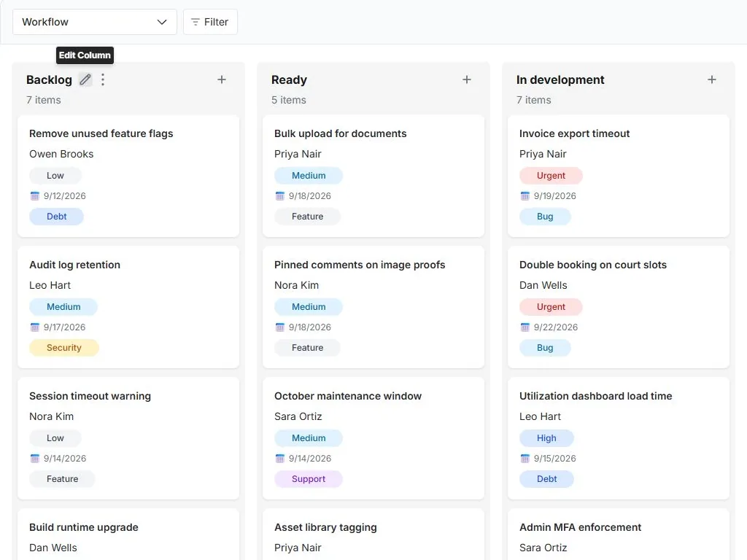
Task: Click Medium priority tag on Audit log retention
Action: [63, 307]
